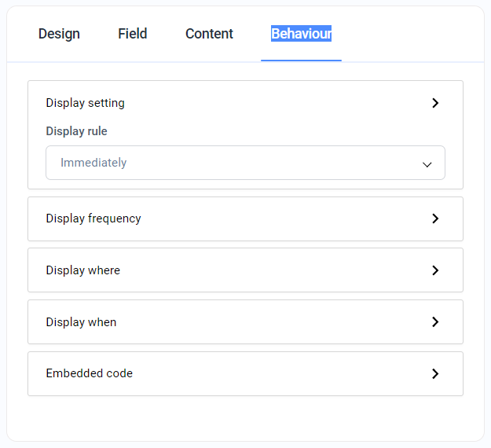The width and height of the screenshot is (491, 448).
Task: Collapse the Display setting section title
Action: point(85,103)
